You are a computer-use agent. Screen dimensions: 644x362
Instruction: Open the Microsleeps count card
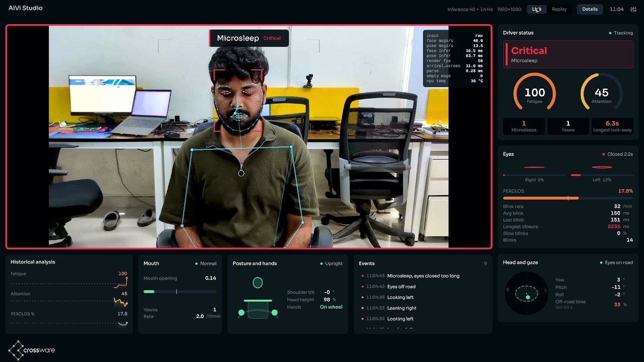(524, 126)
